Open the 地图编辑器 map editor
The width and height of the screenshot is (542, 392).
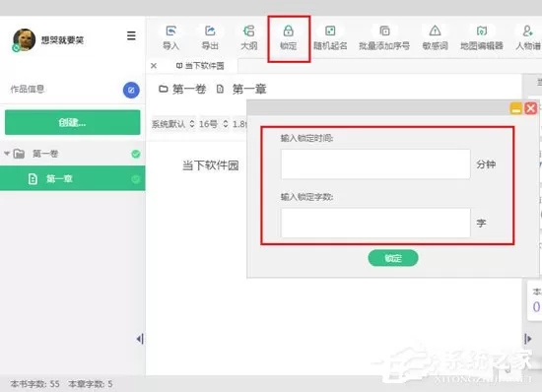click(482, 32)
